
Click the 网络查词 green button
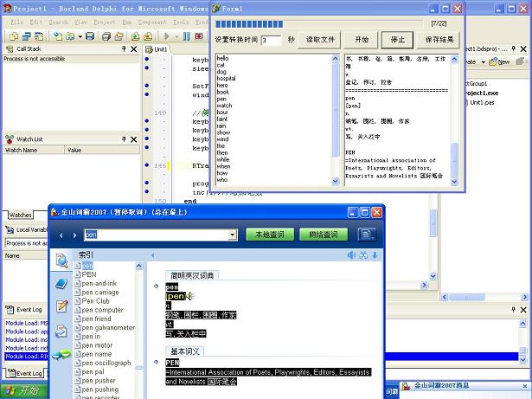324,235
